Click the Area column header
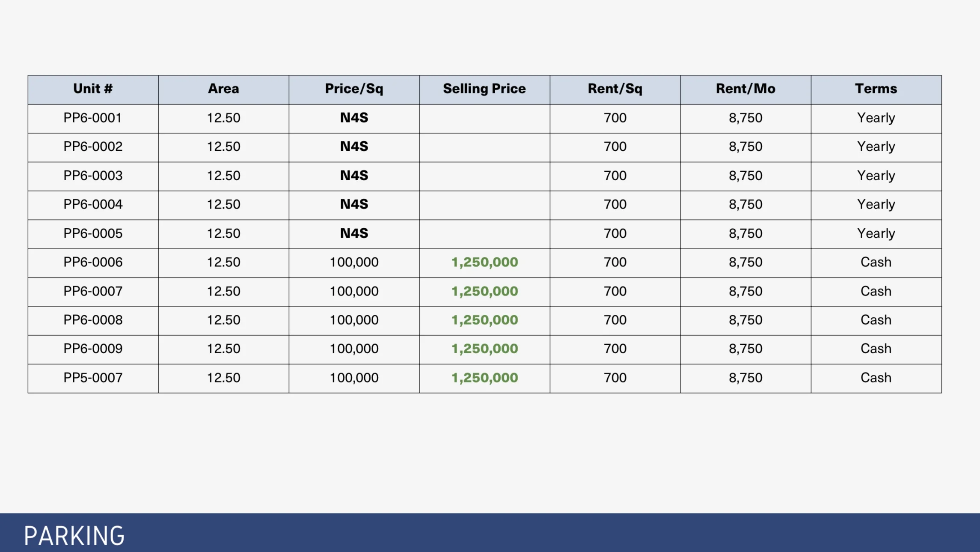Image resolution: width=980 pixels, height=552 pixels. click(x=223, y=89)
